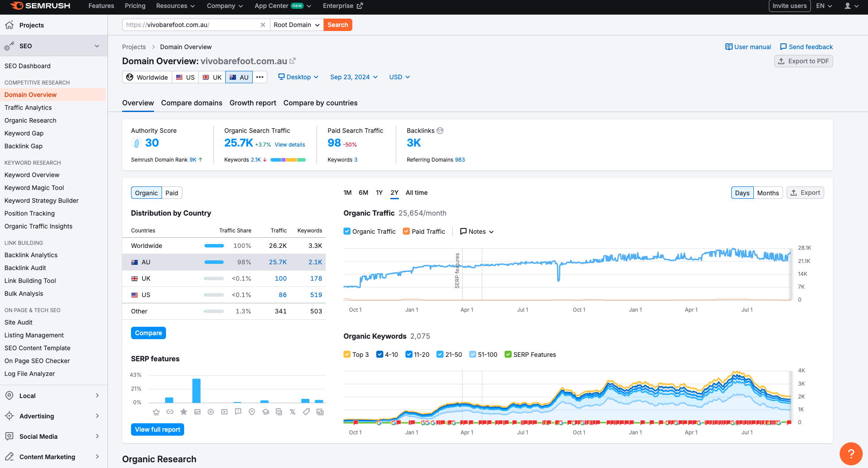Screen dimensions: 868x468
Task: Click the star SERP feature icon
Action: coord(184,412)
